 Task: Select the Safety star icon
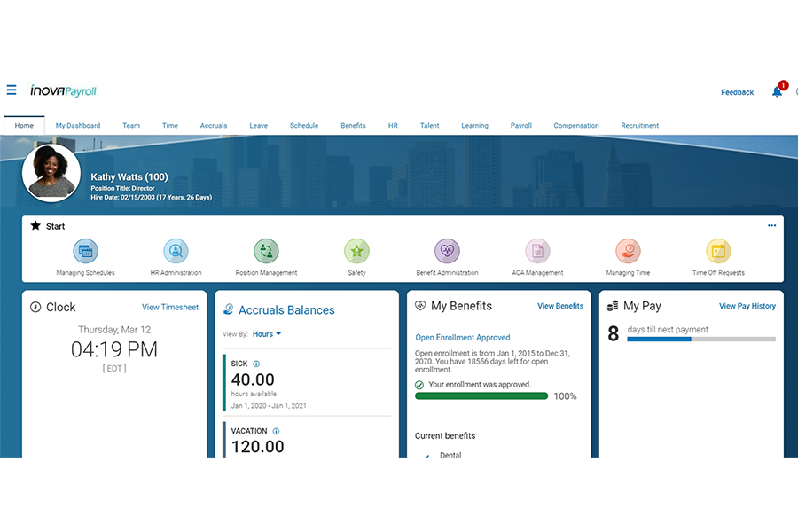[x=356, y=252]
